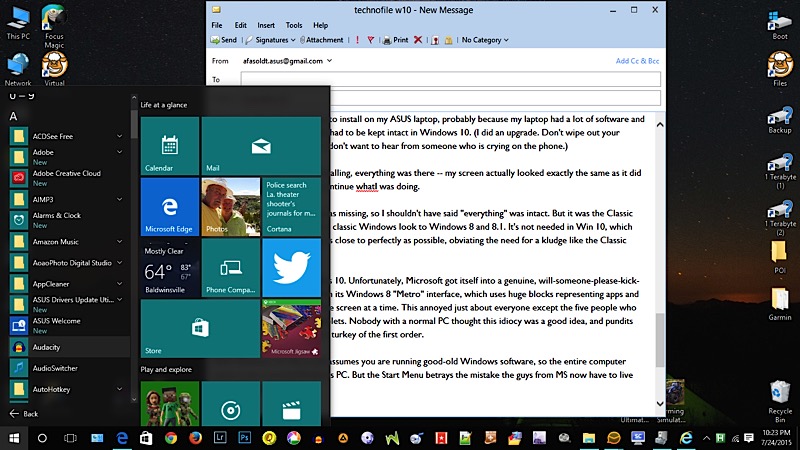The width and height of the screenshot is (800, 450).
Task: Select the This PC desktop icon
Action: coord(18,23)
